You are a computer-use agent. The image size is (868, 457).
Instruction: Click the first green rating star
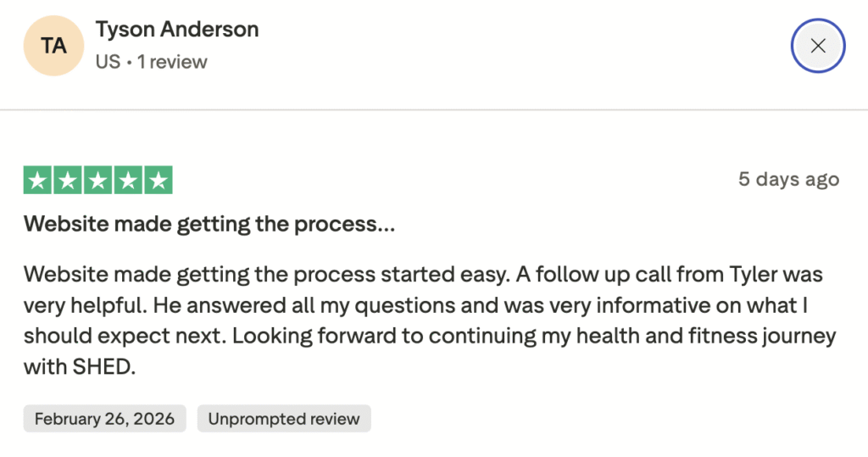click(x=39, y=180)
